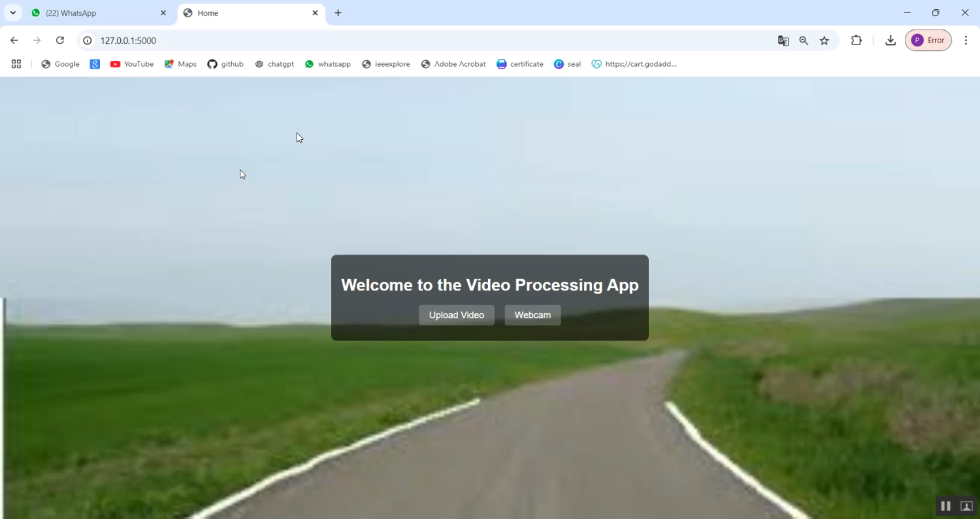Reload the current page
The image size is (980, 519).
pyautogui.click(x=60, y=41)
